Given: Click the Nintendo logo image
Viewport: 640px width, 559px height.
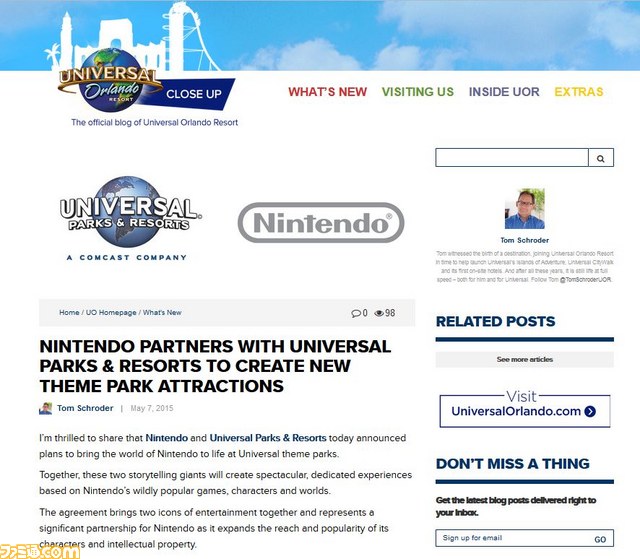Looking at the screenshot, I should 321,222.
